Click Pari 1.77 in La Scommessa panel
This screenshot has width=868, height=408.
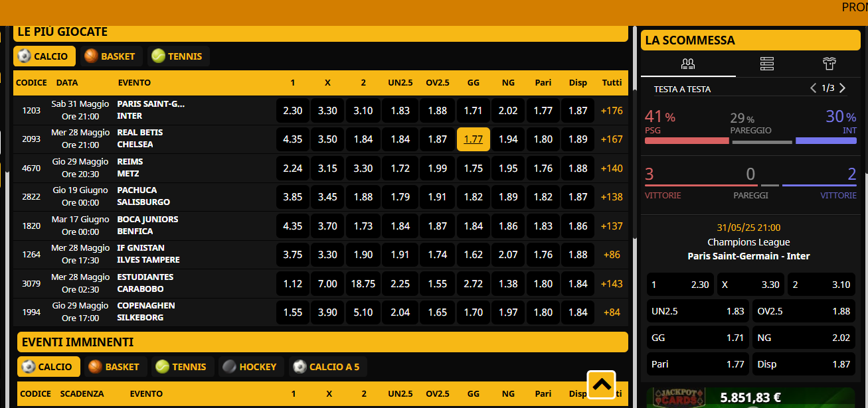pyautogui.click(x=698, y=364)
